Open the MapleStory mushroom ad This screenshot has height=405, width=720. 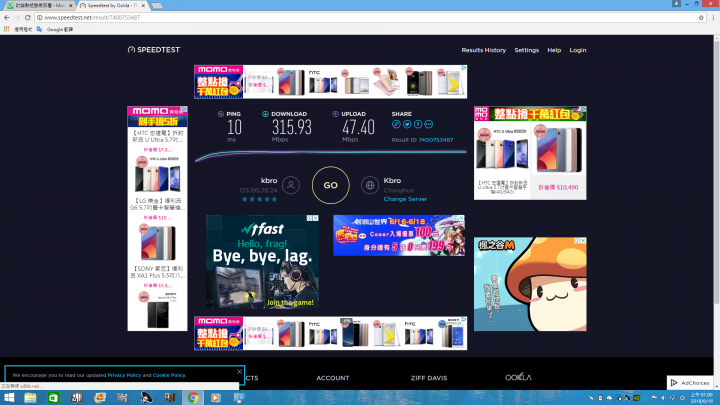(530, 284)
